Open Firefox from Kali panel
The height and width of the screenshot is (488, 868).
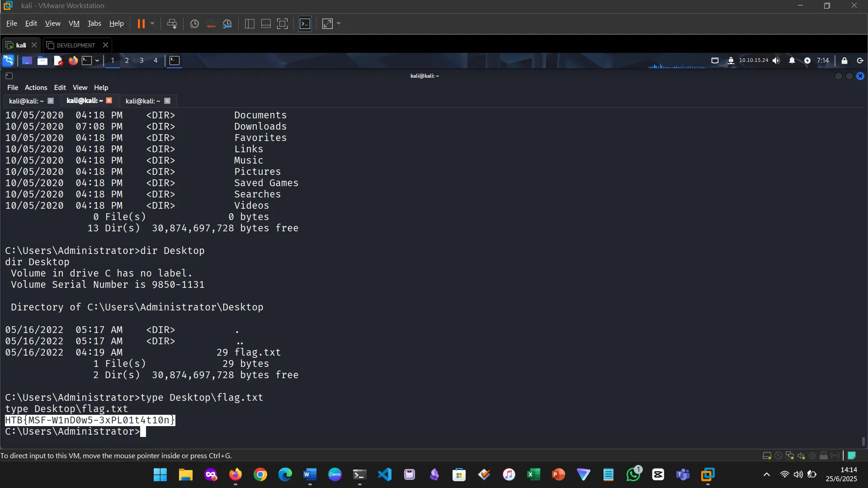73,61
